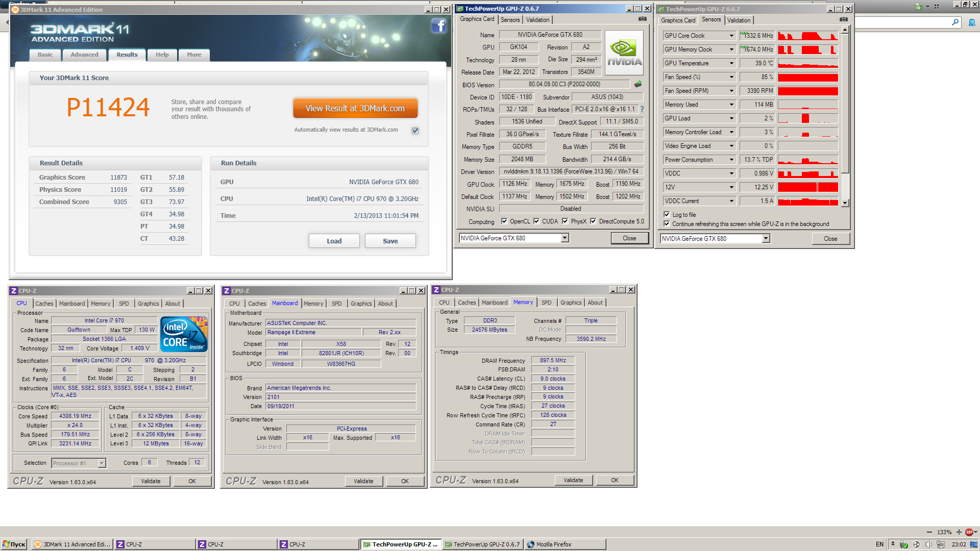Open the SPD tab in CPU-Z
The image size is (980, 551).
[124, 304]
